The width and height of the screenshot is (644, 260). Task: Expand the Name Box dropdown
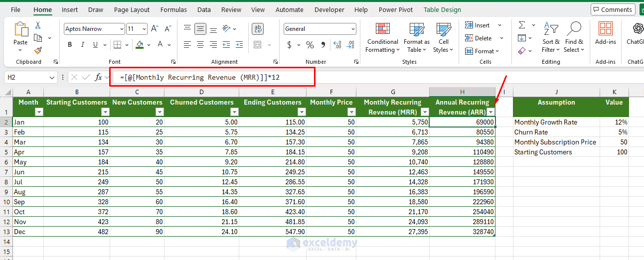[x=52, y=77]
